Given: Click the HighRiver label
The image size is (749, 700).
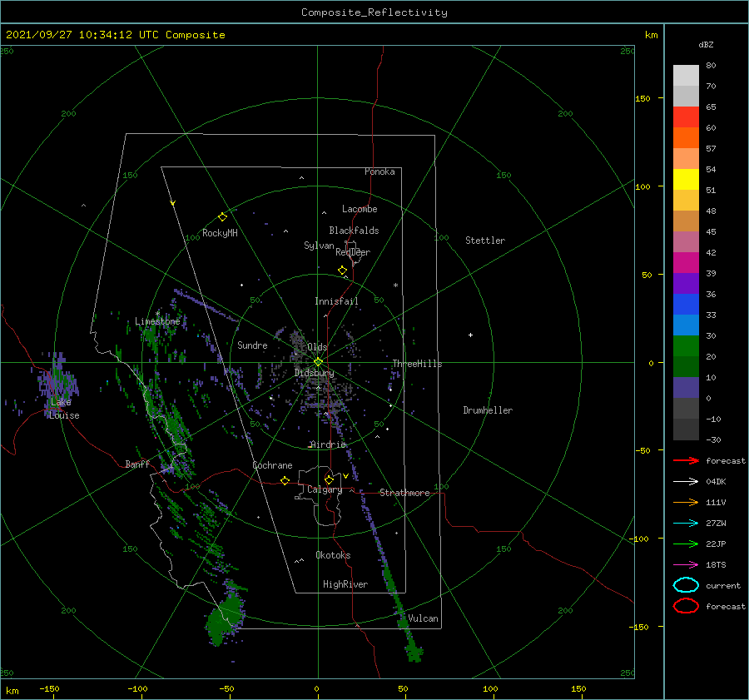Looking at the screenshot, I should [345, 584].
